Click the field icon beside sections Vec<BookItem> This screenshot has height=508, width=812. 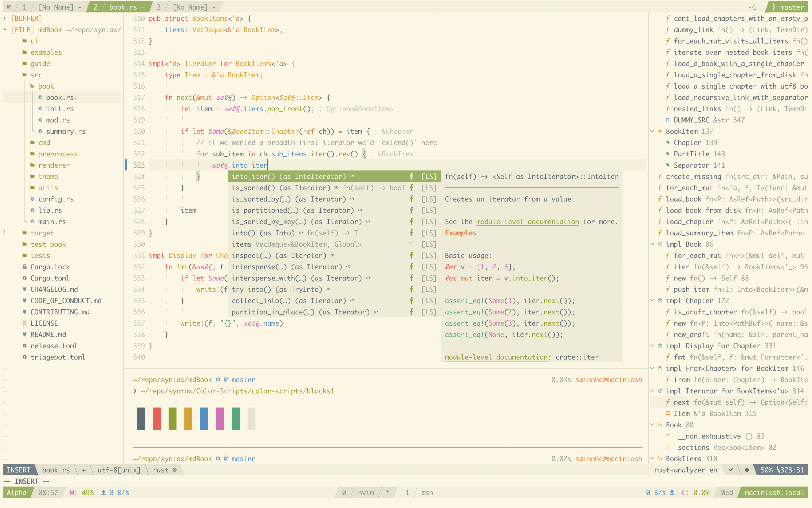pos(668,448)
